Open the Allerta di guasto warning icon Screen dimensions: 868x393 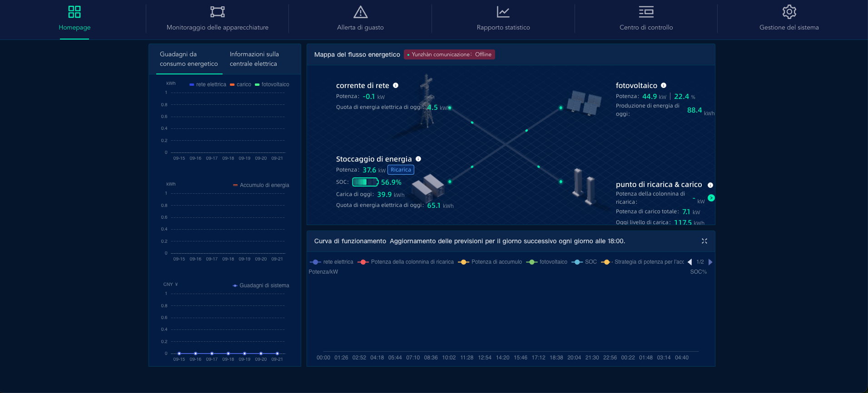pos(361,12)
